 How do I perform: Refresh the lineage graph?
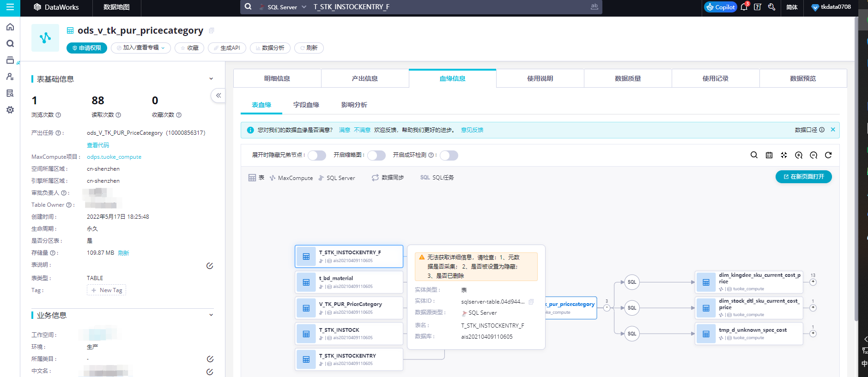[828, 155]
